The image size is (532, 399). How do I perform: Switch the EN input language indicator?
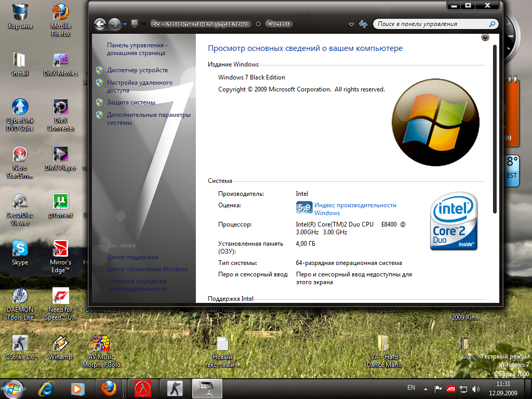click(411, 388)
